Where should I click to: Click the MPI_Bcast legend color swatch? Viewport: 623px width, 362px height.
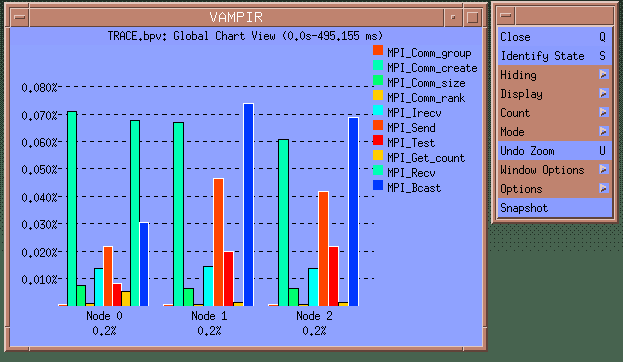tap(378, 185)
